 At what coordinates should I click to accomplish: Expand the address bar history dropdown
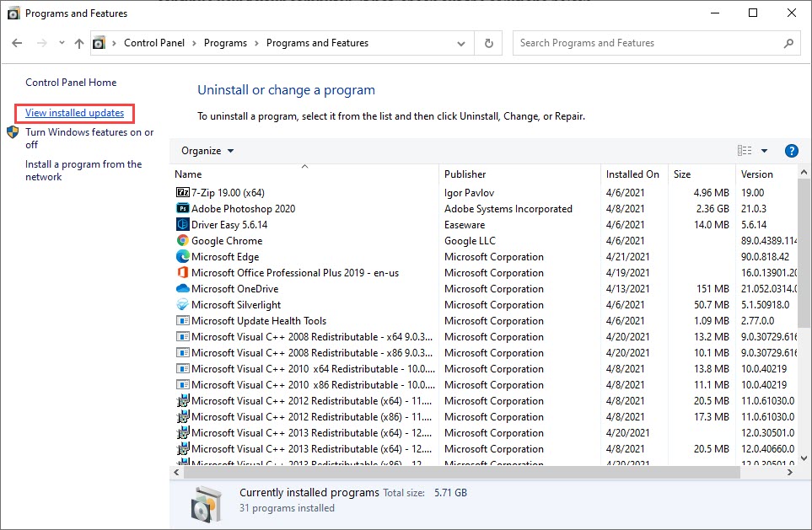[461, 43]
